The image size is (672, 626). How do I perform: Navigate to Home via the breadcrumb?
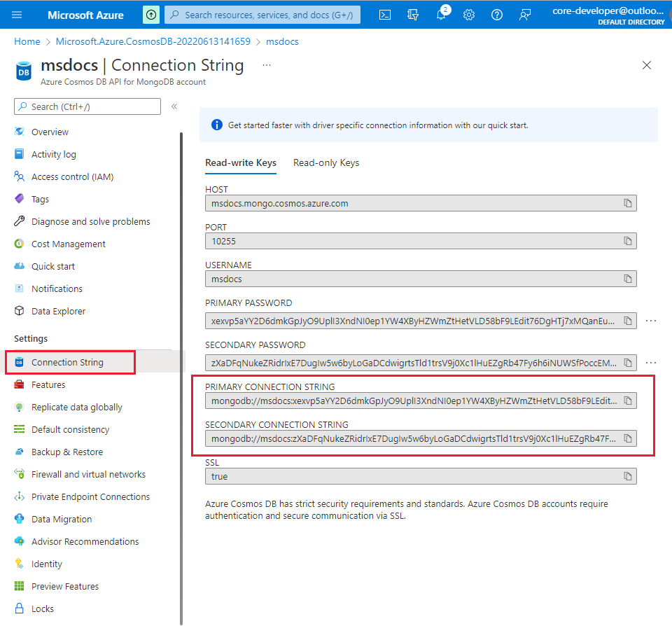(27, 41)
